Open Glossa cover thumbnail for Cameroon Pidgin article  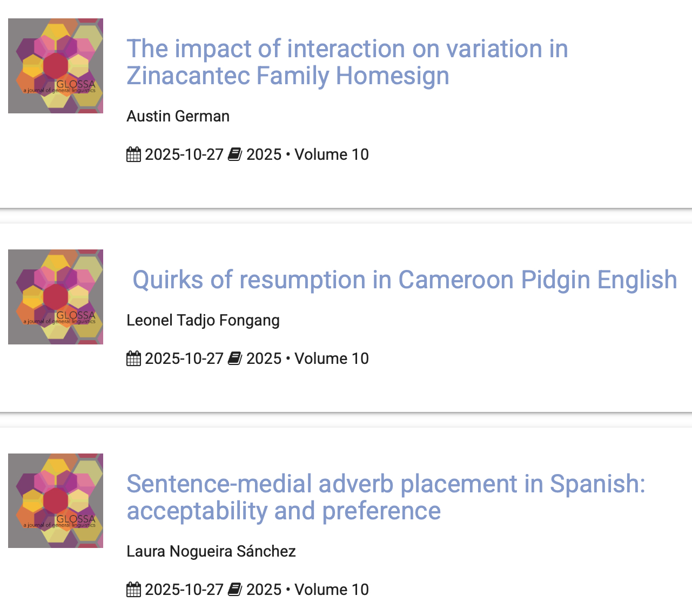56,297
